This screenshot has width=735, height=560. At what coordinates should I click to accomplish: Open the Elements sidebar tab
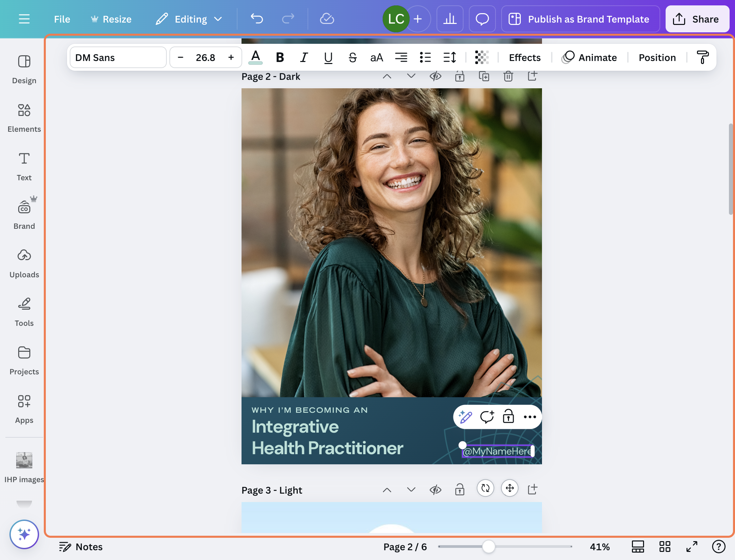(24, 118)
